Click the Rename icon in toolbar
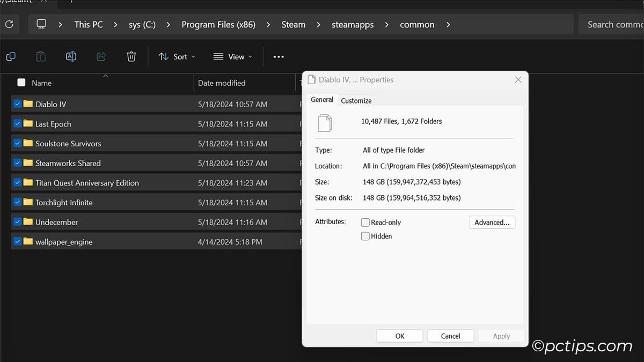 point(71,56)
